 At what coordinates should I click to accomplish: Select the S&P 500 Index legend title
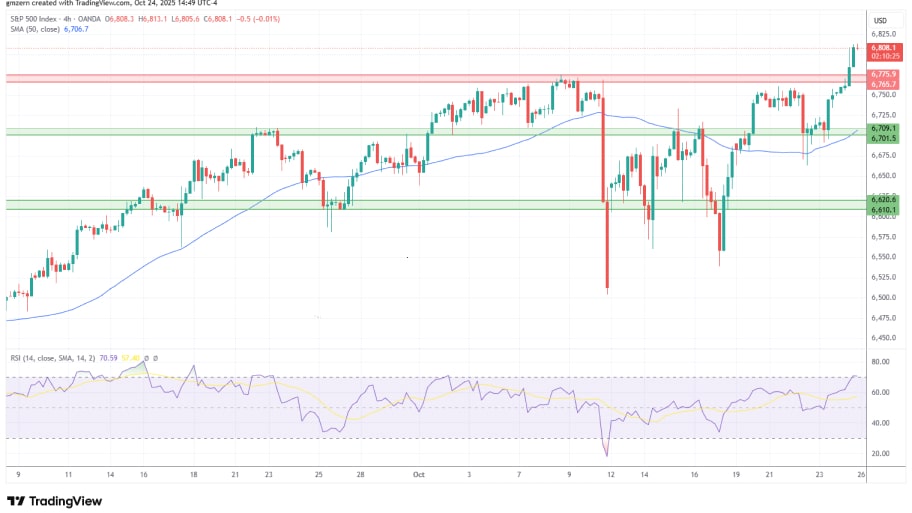[x=38, y=19]
